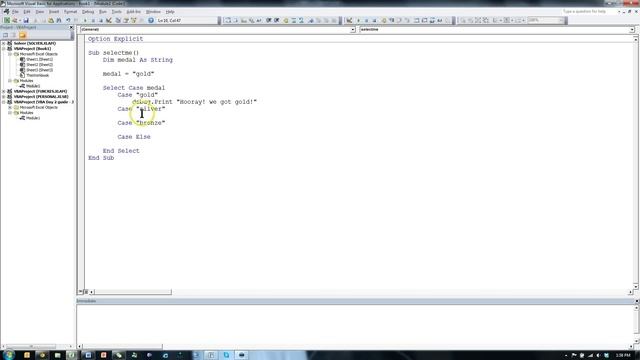Click the View Object icon in Project panel
Screen dimensions: 640x360
point(13,35)
